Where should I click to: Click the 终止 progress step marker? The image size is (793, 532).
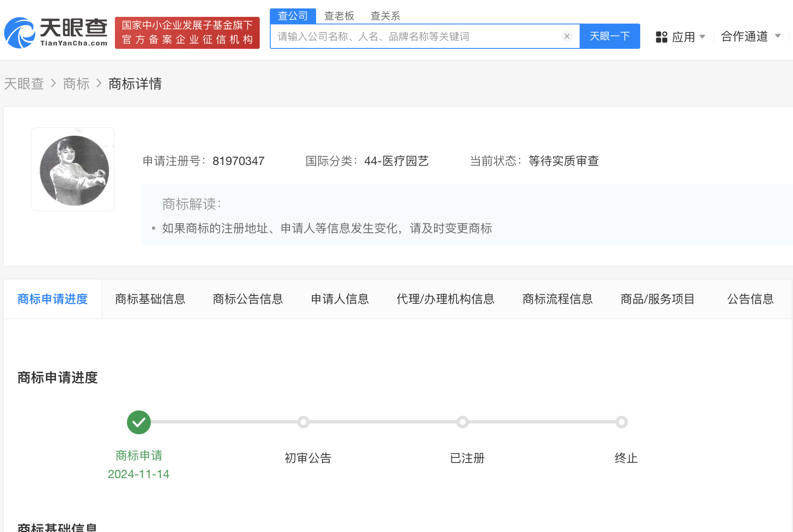coord(622,422)
